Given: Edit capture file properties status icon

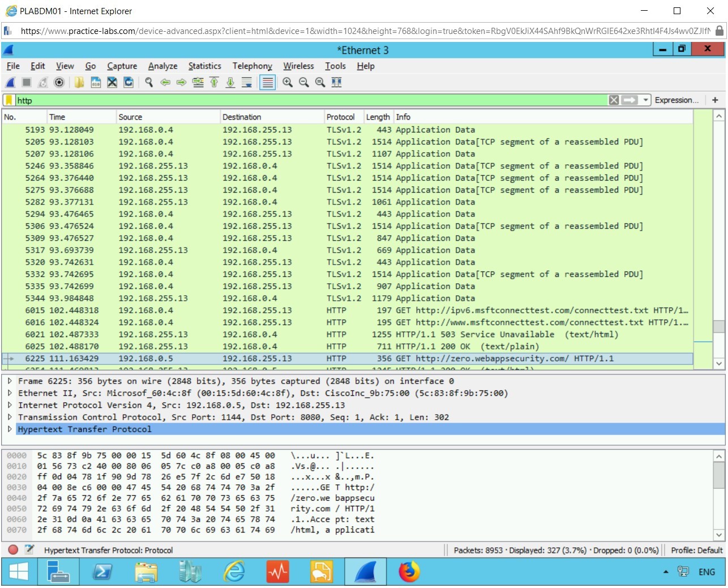Looking at the screenshot, I should 29,549.
